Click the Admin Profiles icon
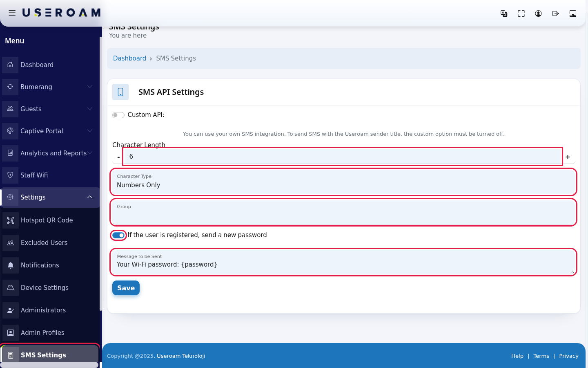The height and width of the screenshot is (368, 588). (11, 332)
